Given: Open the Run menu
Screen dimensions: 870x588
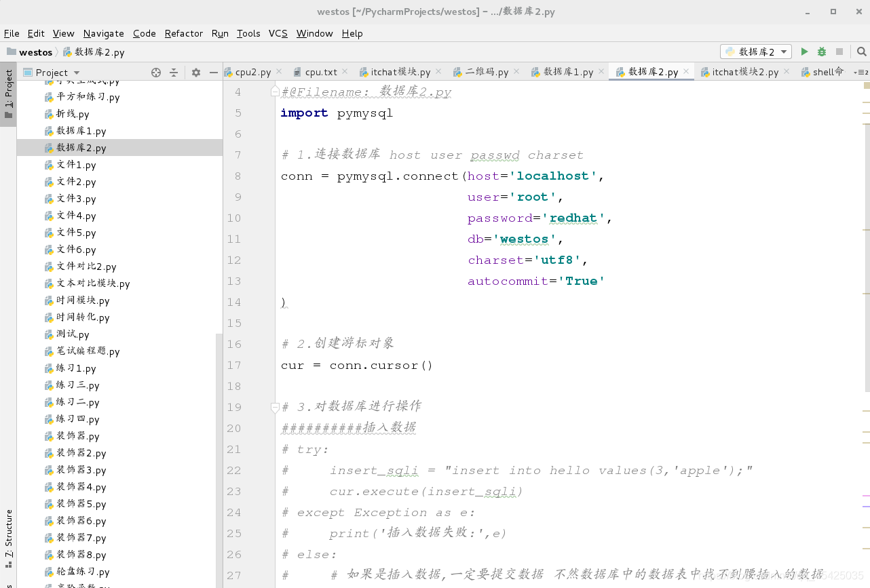Looking at the screenshot, I should (220, 33).
